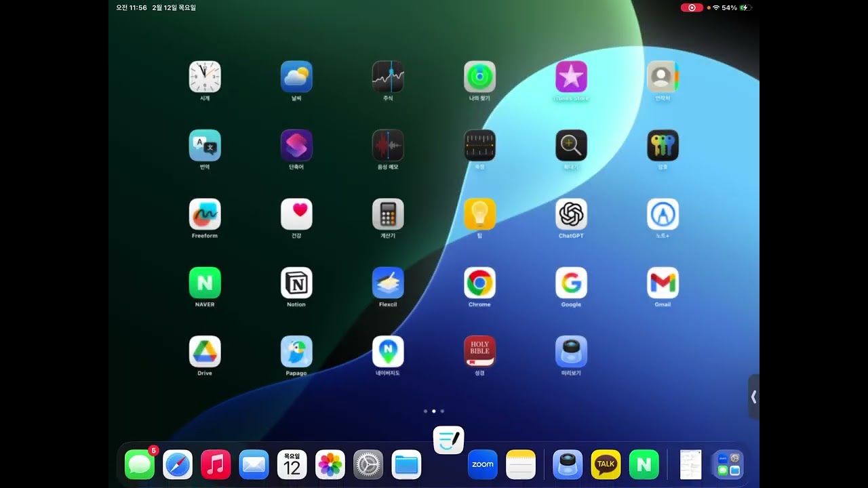868x488 pixels.
Task: Launch Safari from the dock
Action: coord(178,464)
